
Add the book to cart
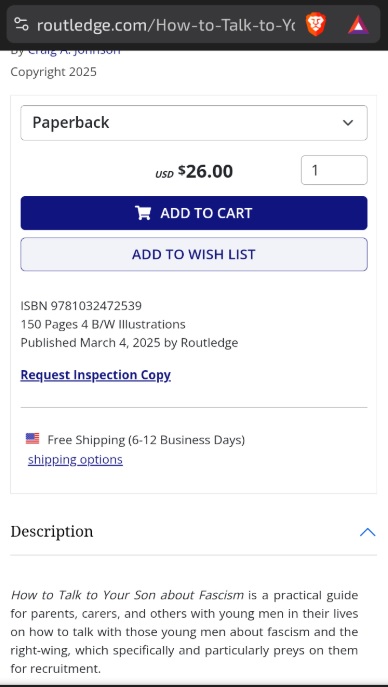[194, 213]
